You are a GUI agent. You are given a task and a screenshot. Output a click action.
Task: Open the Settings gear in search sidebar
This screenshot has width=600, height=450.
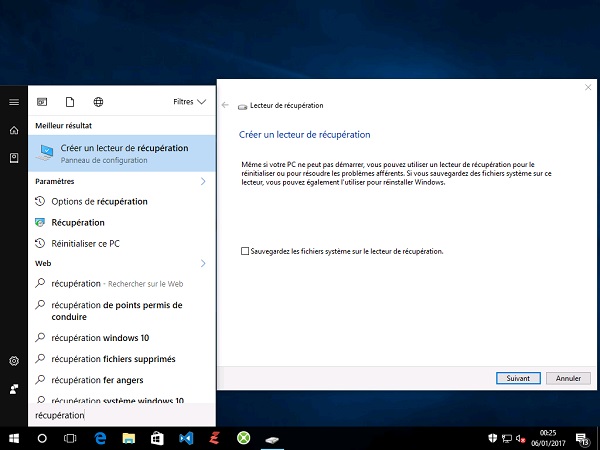pos(14,361)
